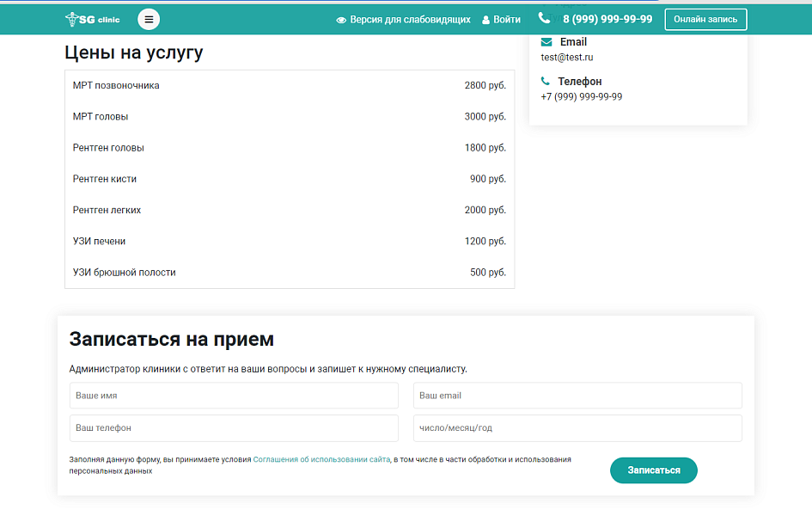This screenshot has height=516, width=812.
Task: Click the число/месяц/год date field
Action: tap(577, 427)
